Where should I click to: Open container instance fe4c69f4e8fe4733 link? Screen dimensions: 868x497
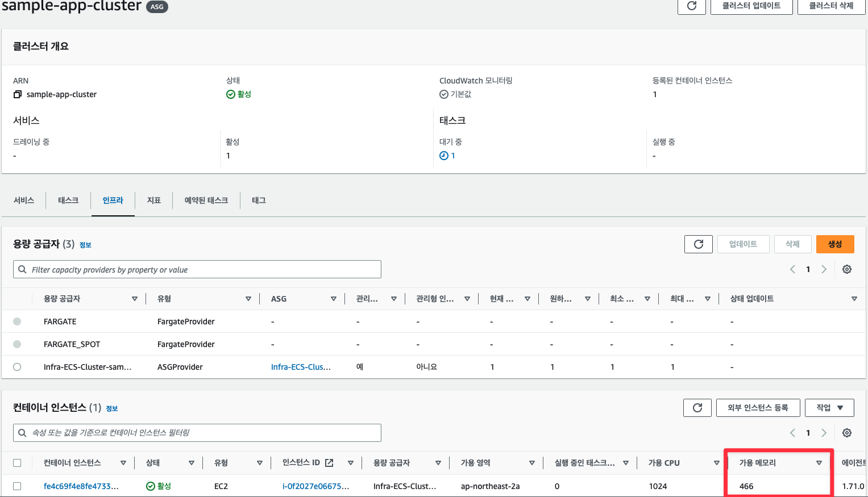[81, 486]
